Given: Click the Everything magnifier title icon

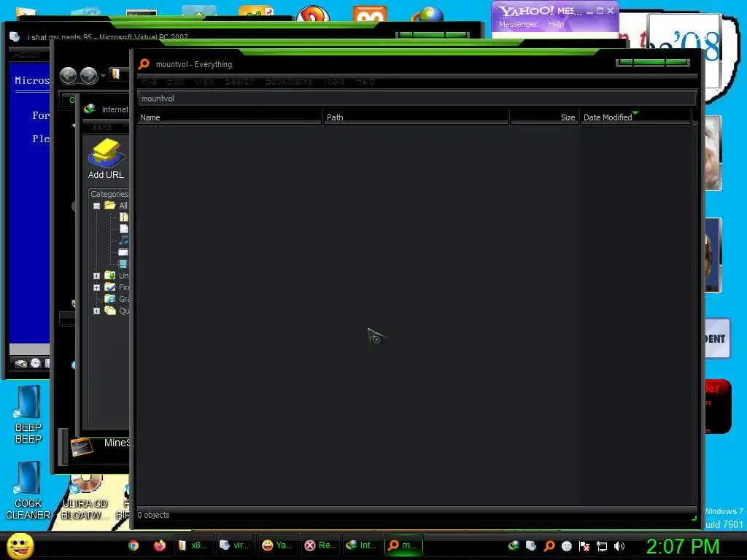Looking at the screenshot, I should [x=144, y=64].
